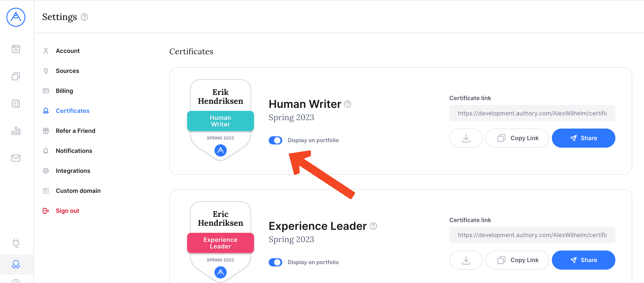Toggle Display on portfolio for Experience Leader
The image size is (644, 283).
[x=275, y=262]
